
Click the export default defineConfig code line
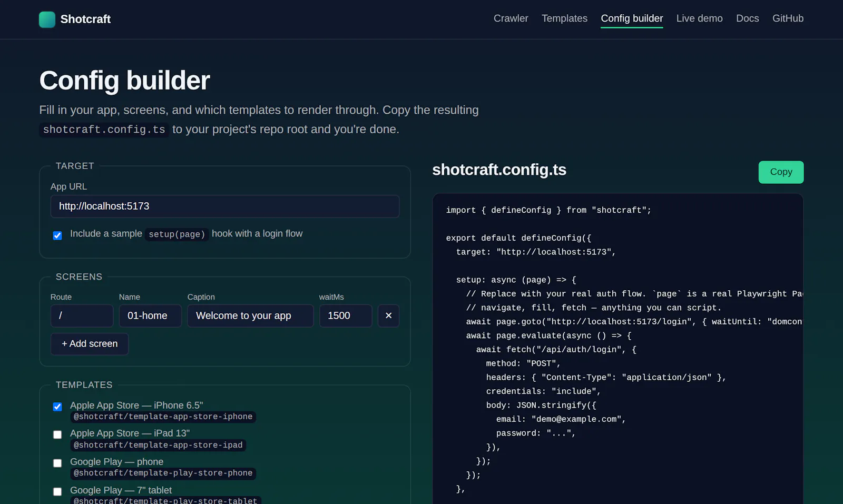[x=518, y=238]
